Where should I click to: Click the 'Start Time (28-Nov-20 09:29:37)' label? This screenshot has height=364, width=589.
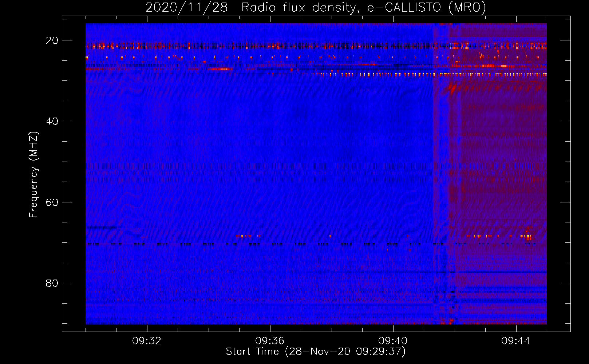(316, 352)
